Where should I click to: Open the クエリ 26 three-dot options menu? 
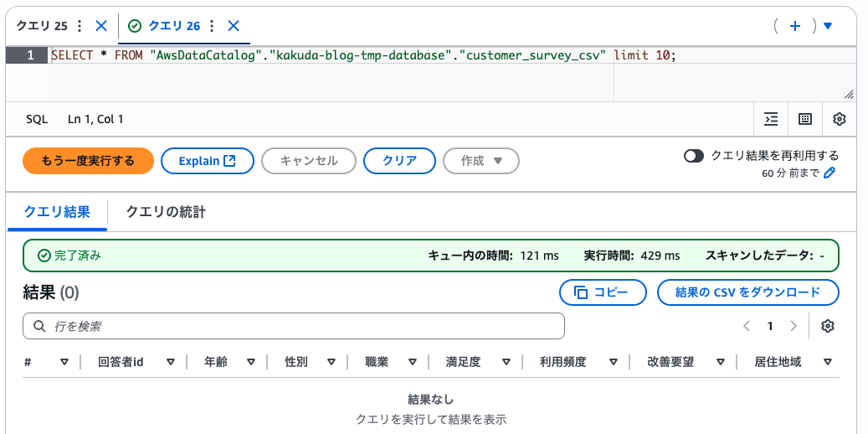coord(212,26)
